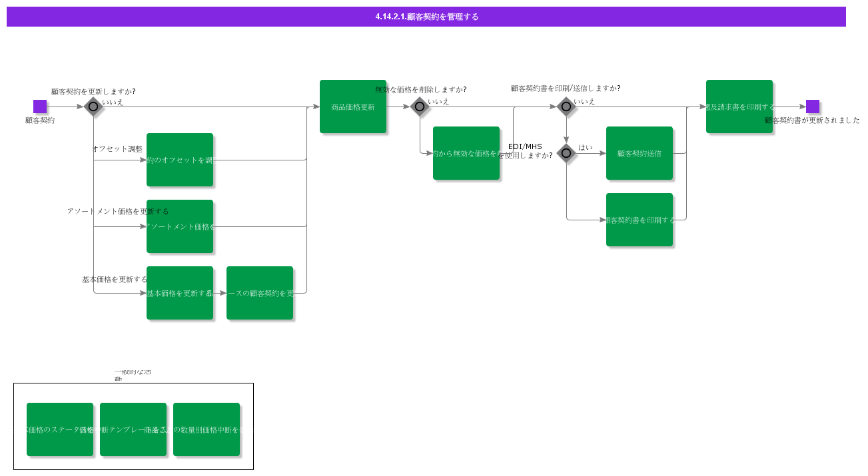Screen dimensions: 868x476
Task: Click the 顧客契約を更新しますか? label
Action: [x=93, y=91]
